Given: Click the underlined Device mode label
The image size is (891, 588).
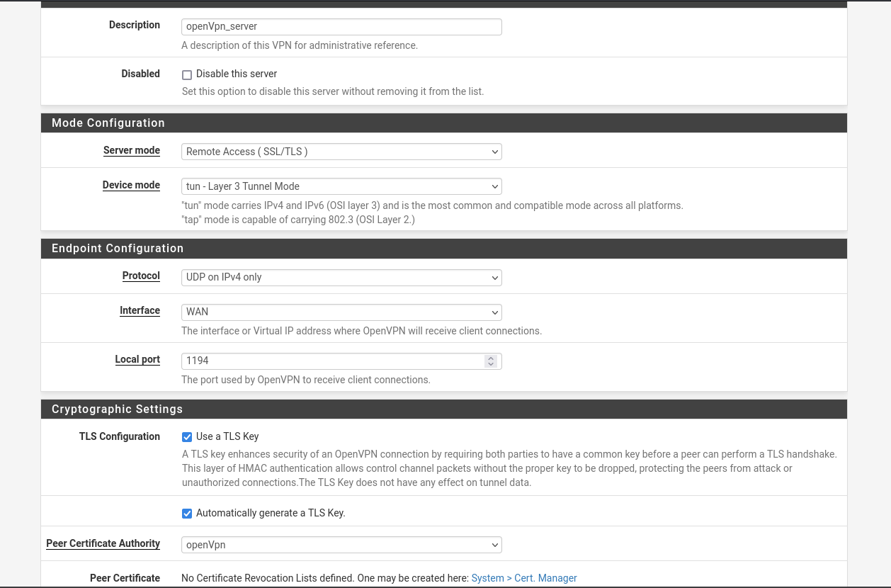Looking at the screenshot, I should pos(131,185).
